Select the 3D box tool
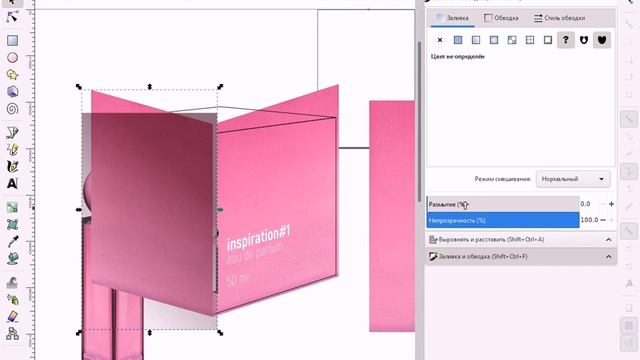This screenshot has height=360, width=640. pyautogui.click(x=12, y=91)
